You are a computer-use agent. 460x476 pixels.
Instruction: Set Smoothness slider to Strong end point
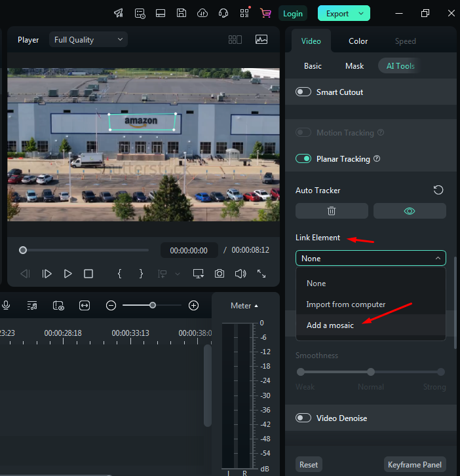pyautogui.click(x=441, y=372)
